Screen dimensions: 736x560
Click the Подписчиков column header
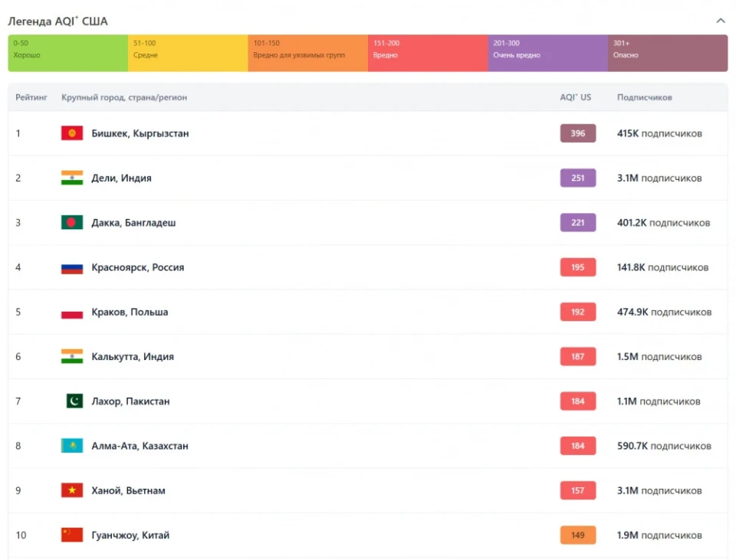(644, 97)
